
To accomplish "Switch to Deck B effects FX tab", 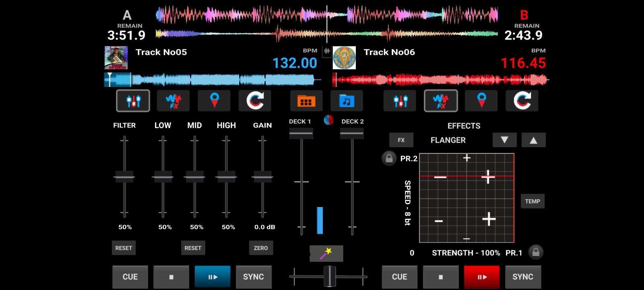I will tap(441, 101).
